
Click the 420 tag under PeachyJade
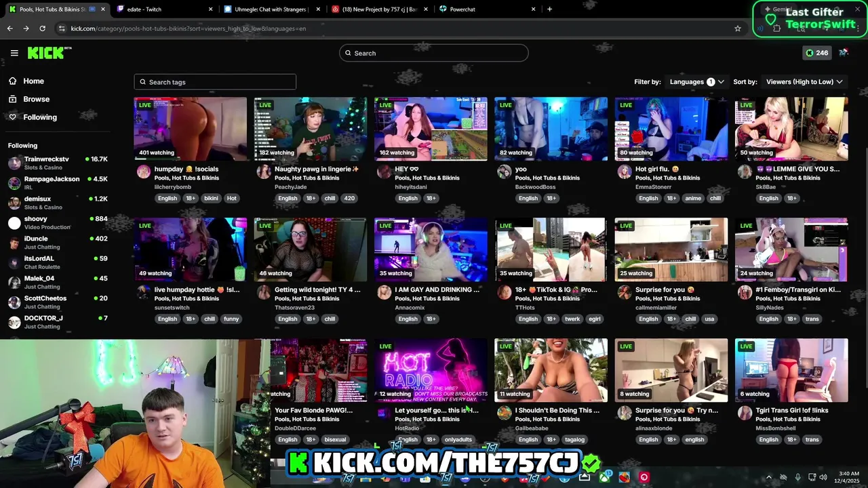click(x=349, y=199)
